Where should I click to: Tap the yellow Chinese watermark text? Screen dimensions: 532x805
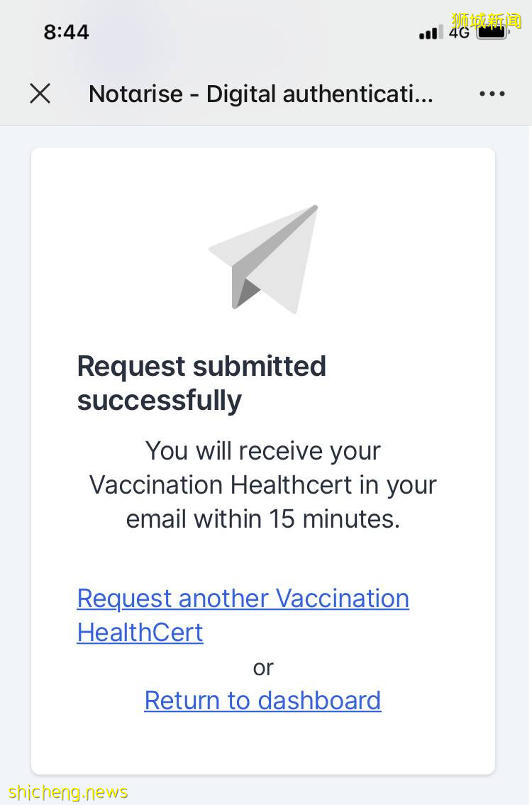click(x=487, y=20)
